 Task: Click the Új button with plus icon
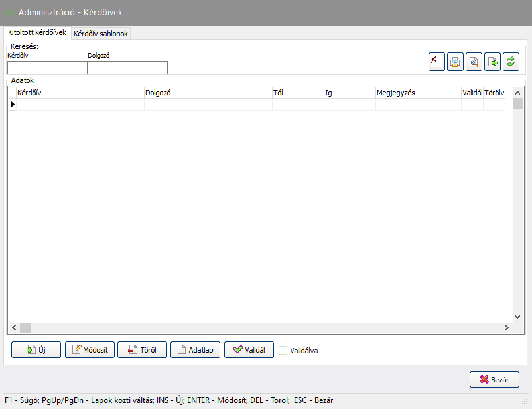tap(36, 350)
